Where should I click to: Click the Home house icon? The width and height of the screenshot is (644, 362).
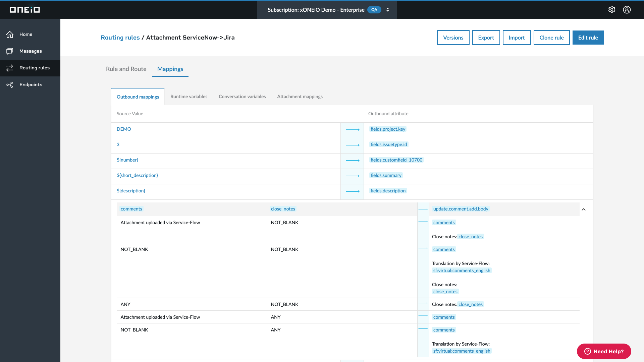pyautogui.click(x=10, y=34)
